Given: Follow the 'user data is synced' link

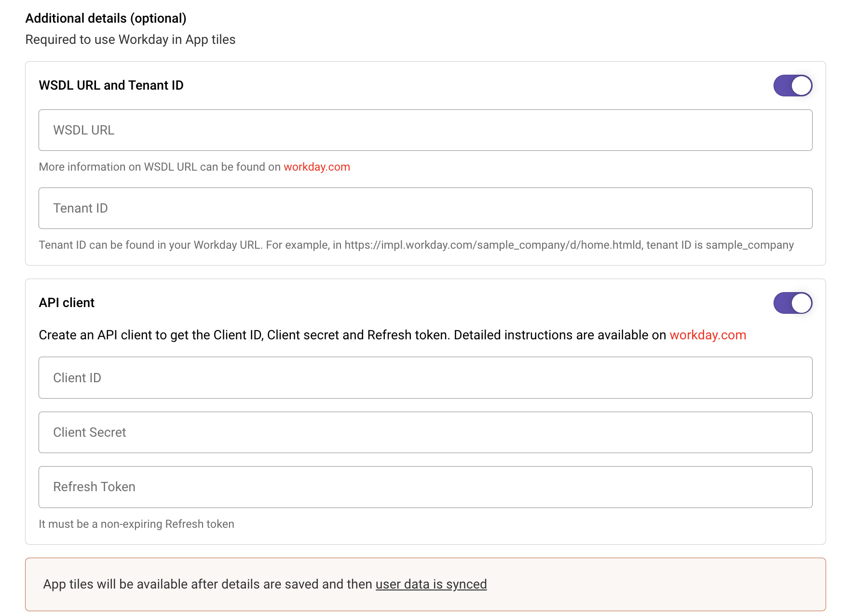Looking at the screenshot, I should (x=431, y=584).
